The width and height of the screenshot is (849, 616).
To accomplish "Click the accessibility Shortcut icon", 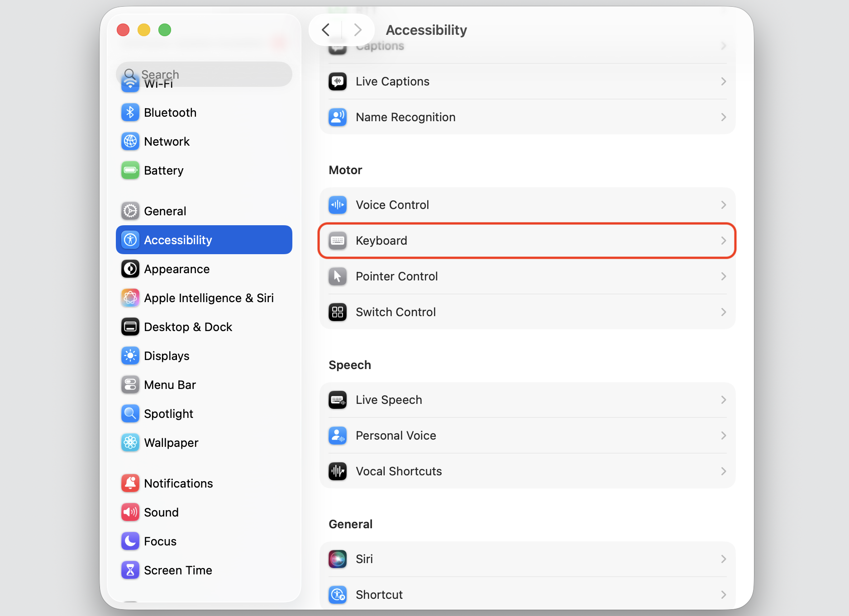I will point(338,595).
